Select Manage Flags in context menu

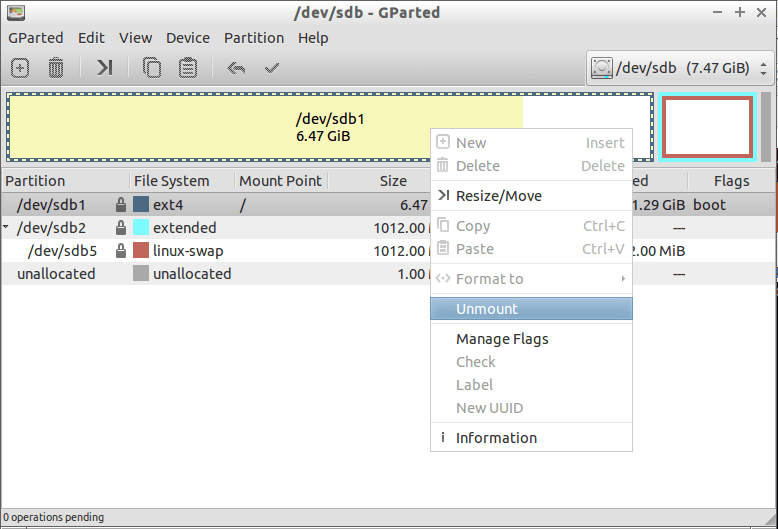531,339
